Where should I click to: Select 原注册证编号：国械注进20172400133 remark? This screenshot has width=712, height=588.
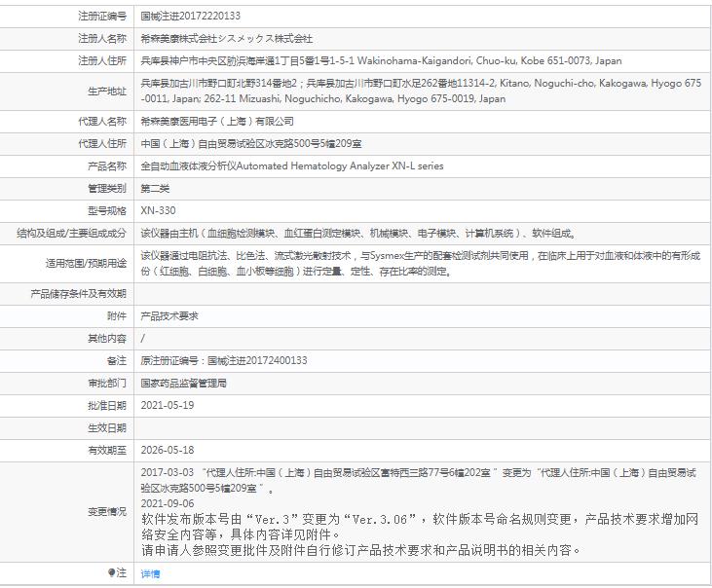click(x=224, y=361)
